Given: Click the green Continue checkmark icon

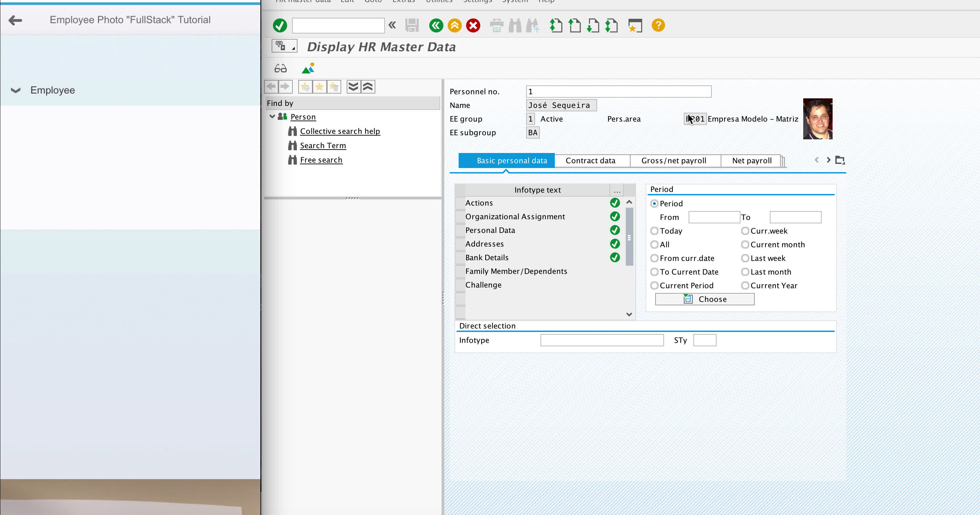Looking at the screenshot, I should coord(279,25).
